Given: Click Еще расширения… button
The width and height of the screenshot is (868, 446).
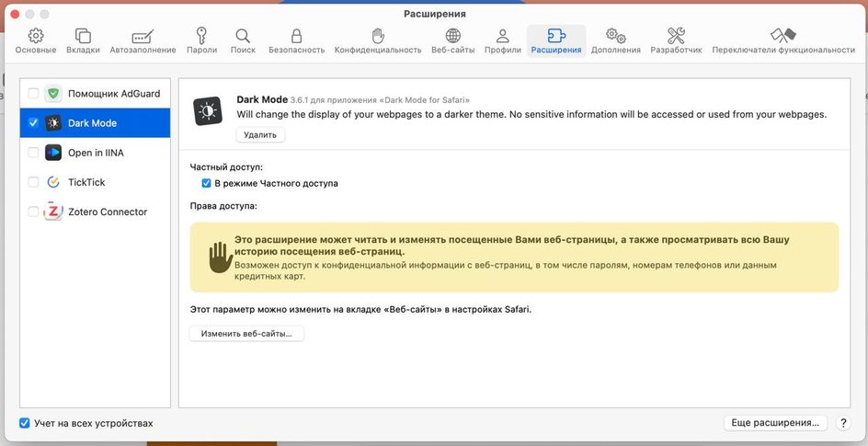Looking at the screenshot, I should coord(775,423).
